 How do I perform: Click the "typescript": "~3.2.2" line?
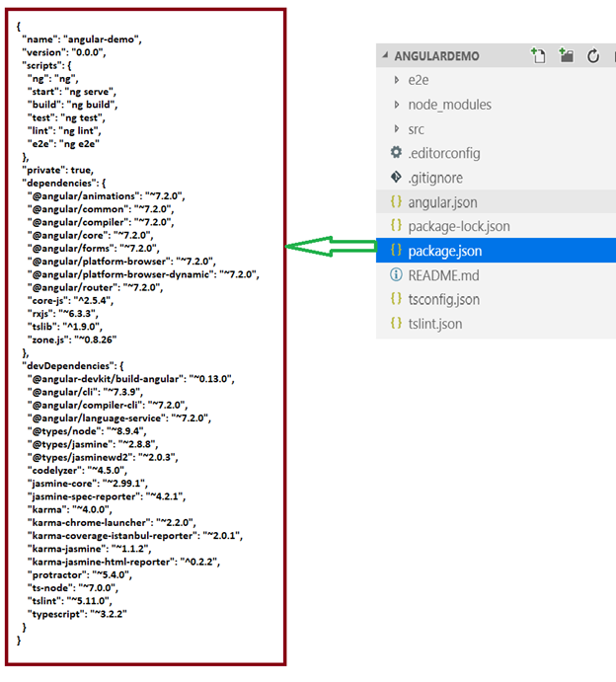tap(77, 614)
